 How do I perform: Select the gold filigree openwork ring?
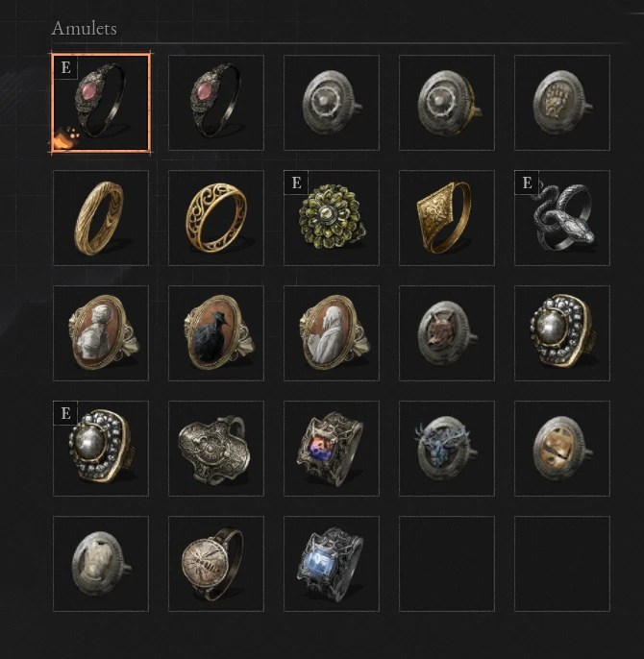[216, 218]
